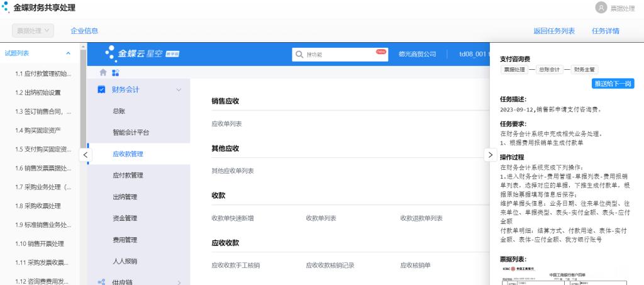This screenshot has height=285, width=644.
Task: Click the 金蝶财务共享处理 logo icon
Action: [6, 8]
